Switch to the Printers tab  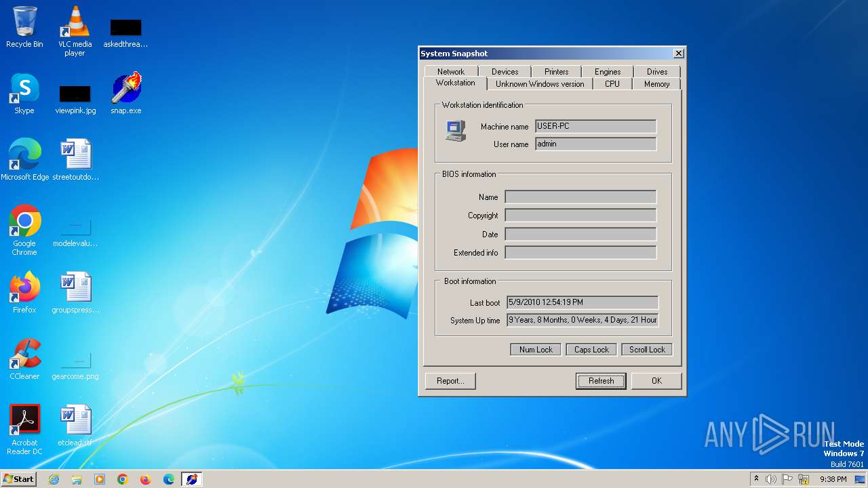[x=556, y=71]
